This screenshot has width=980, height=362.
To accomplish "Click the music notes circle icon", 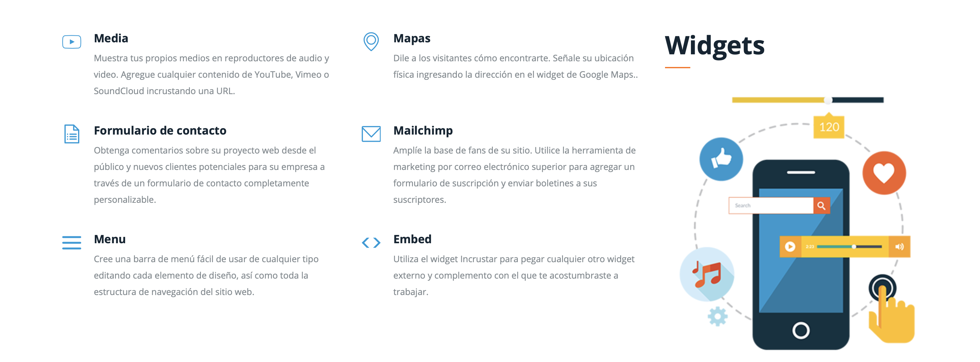I will point(706,274).
